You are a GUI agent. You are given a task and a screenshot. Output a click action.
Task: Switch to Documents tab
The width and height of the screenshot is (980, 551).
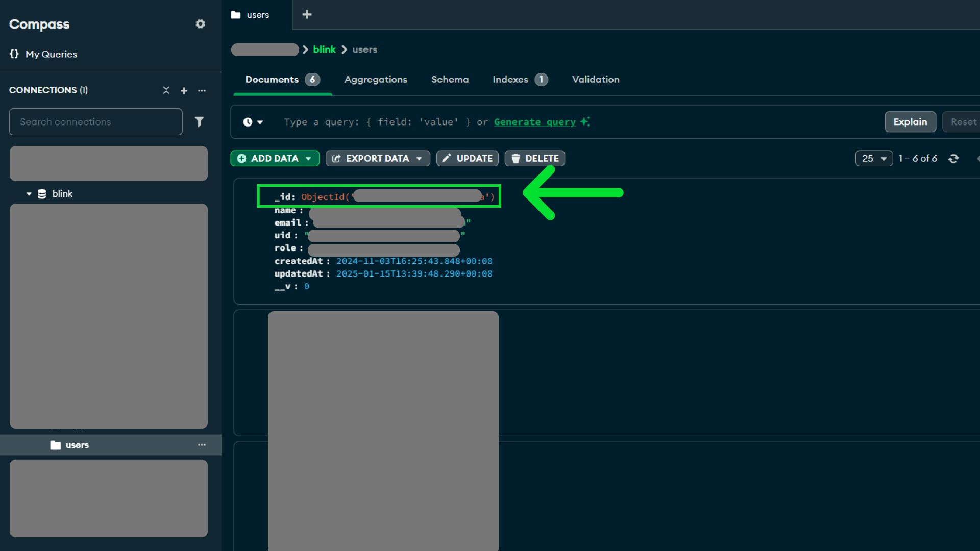[282, 80]
